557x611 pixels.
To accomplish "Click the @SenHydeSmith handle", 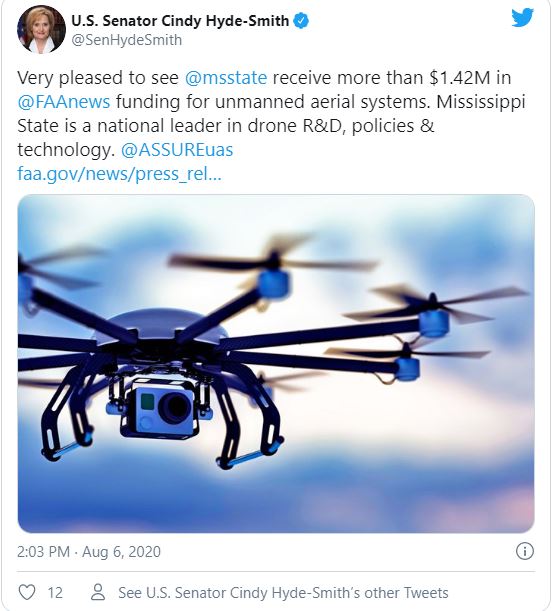I will click(127, 40).
